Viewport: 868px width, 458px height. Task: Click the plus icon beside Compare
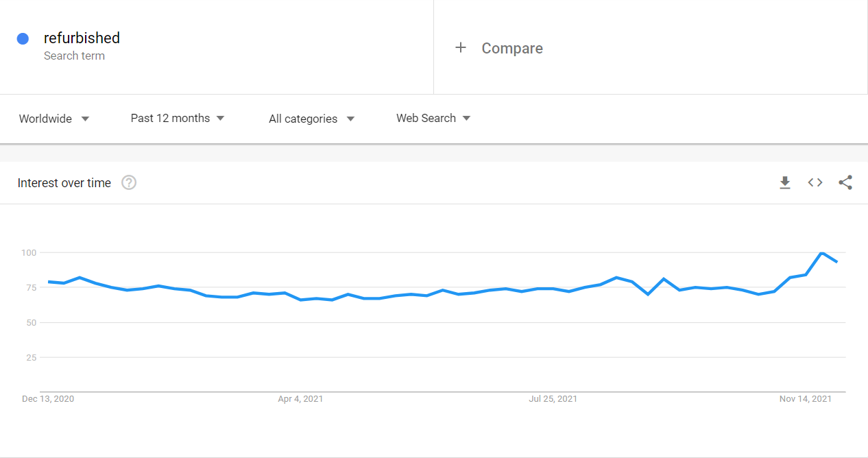(461, 47)
